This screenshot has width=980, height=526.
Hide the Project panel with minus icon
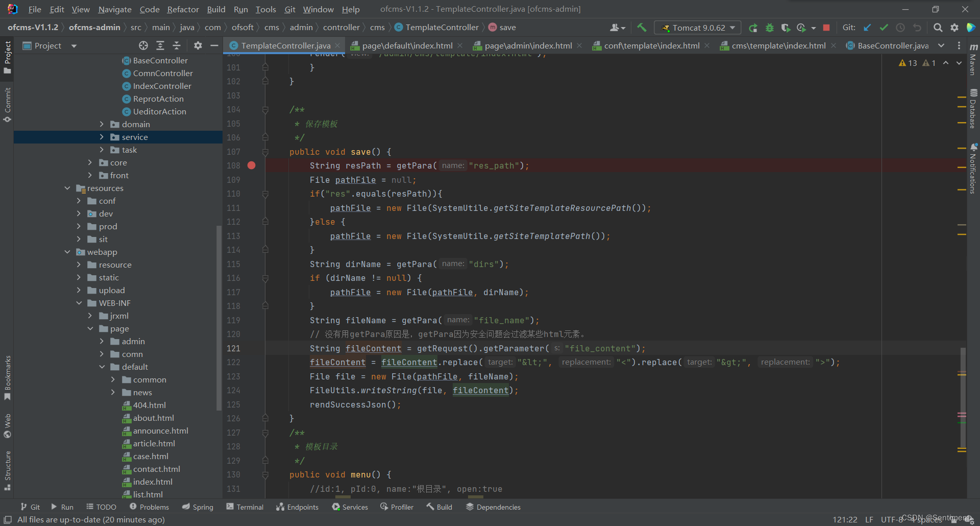[214, 45]
